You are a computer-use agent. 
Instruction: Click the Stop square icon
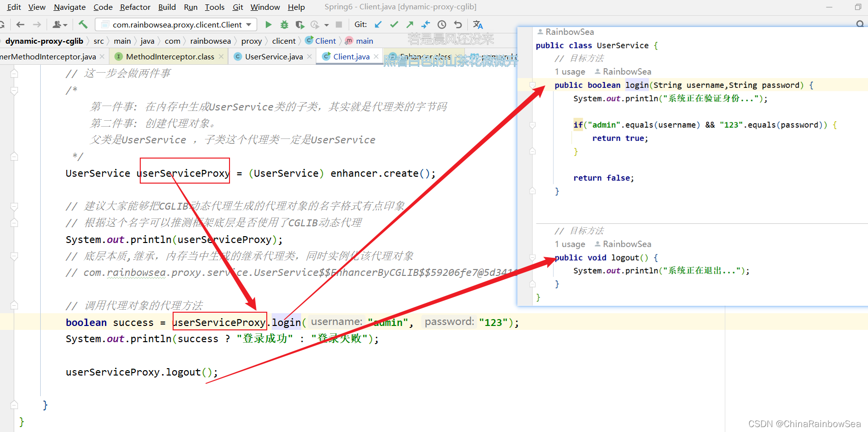pyautogui.click(x=339, y=25)
